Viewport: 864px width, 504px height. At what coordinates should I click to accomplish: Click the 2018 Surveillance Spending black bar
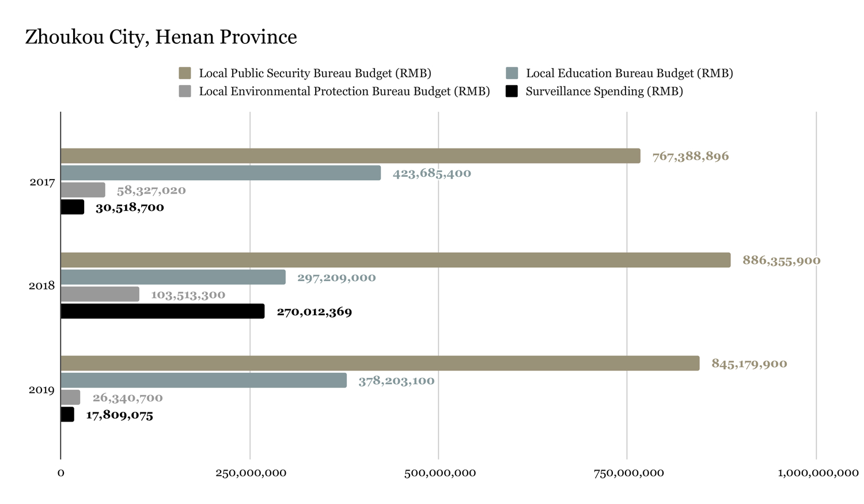tap(162, 312)
